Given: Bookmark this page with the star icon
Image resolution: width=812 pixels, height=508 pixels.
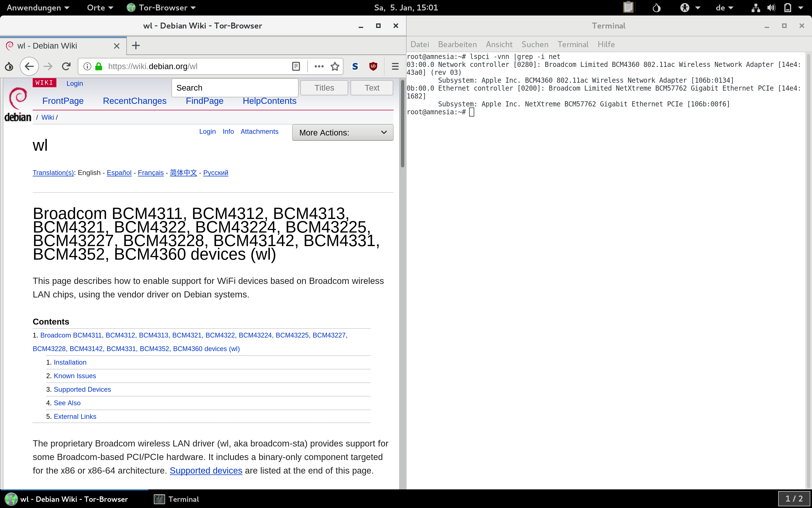Looking at the screenshot, I should (335, 67).
